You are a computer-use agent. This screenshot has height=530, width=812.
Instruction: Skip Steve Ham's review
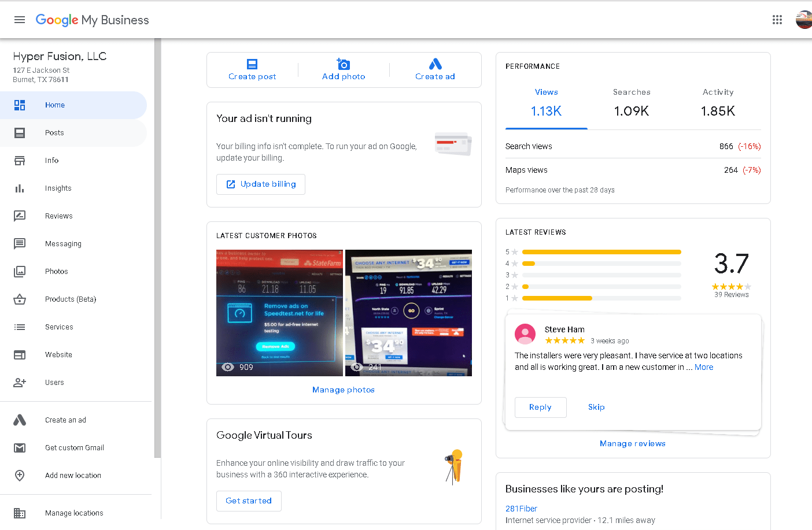tap(596, 407)
